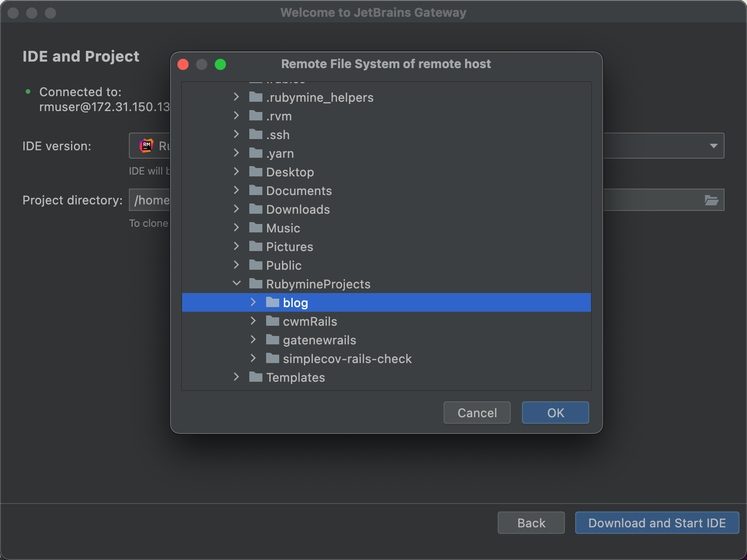This screenshot has width=747, height=560.
Task: Expand the Downloads folder
Action: [x=237, y=209]
